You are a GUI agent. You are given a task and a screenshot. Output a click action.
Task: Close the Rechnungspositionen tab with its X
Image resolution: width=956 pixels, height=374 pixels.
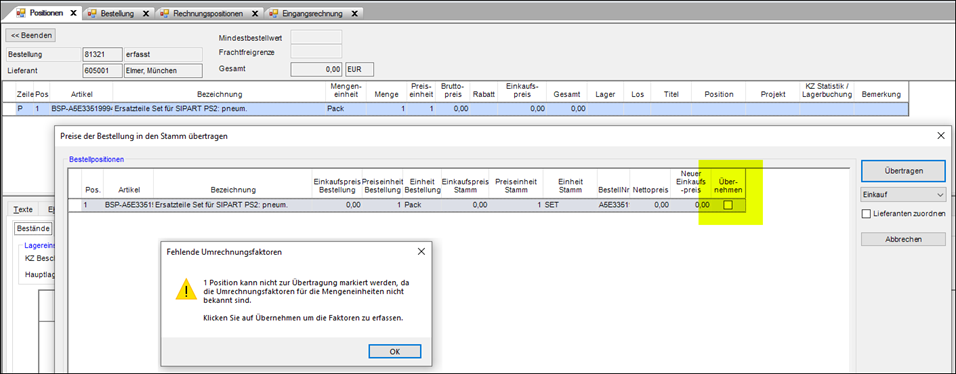(255, 13)
